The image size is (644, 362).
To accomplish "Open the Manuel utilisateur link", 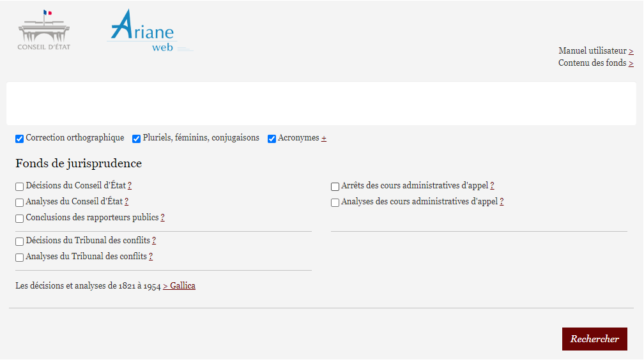I will [596, 51].
